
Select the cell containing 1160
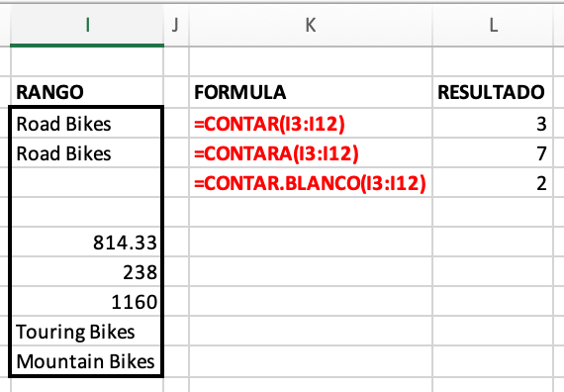(x=87, y=301)
